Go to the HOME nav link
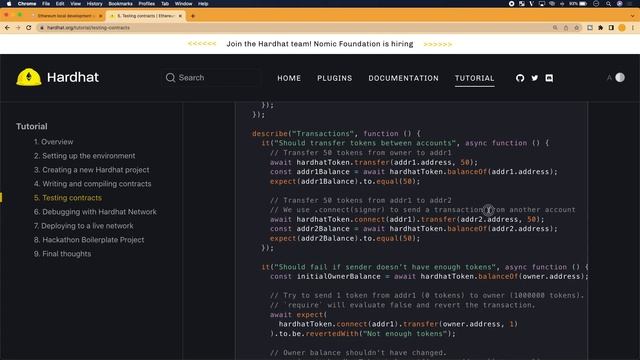The height and width of the screenshot is (360, 640). tap(289, 78)
